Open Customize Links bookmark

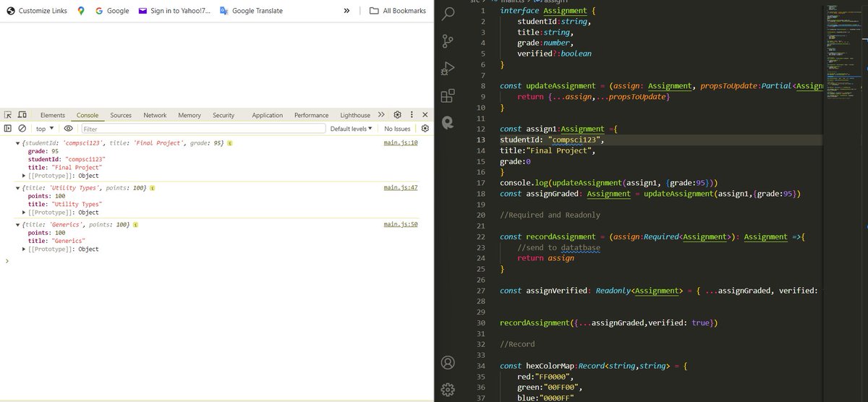pyautogui.click(x=37, y=11)
